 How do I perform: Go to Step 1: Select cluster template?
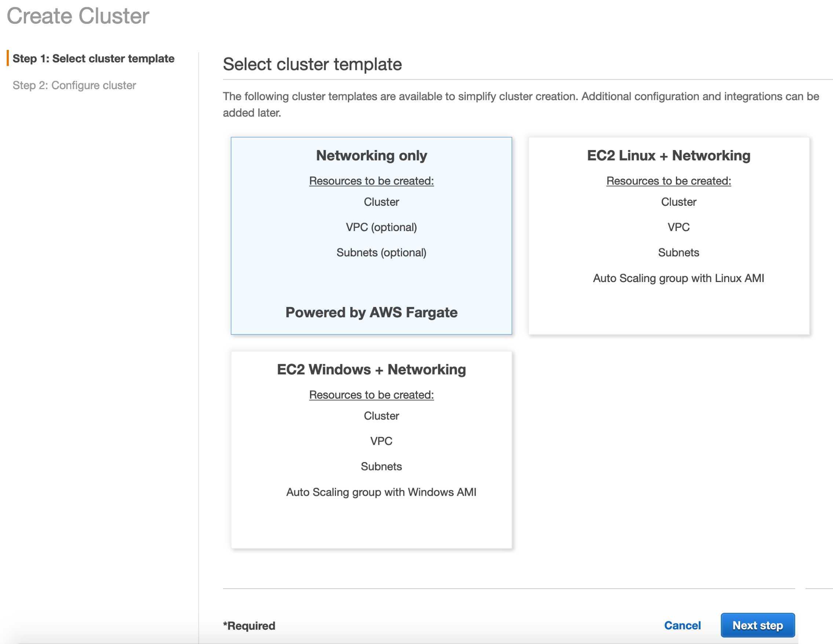pos(94,58)
